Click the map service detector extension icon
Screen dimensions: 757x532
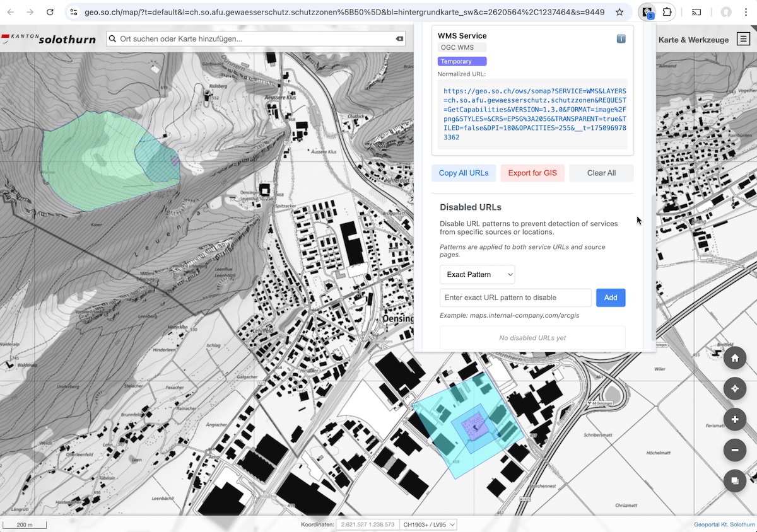click(x=647, y=12)
